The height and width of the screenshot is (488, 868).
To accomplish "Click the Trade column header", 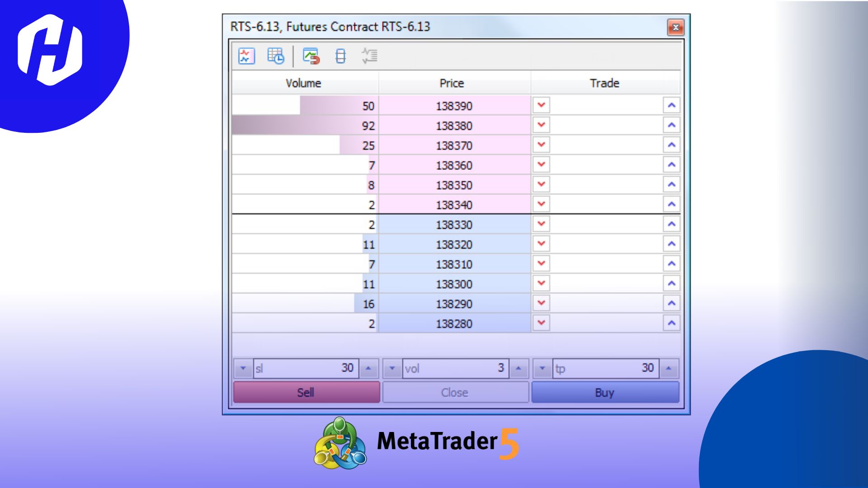I will (604, 83).
